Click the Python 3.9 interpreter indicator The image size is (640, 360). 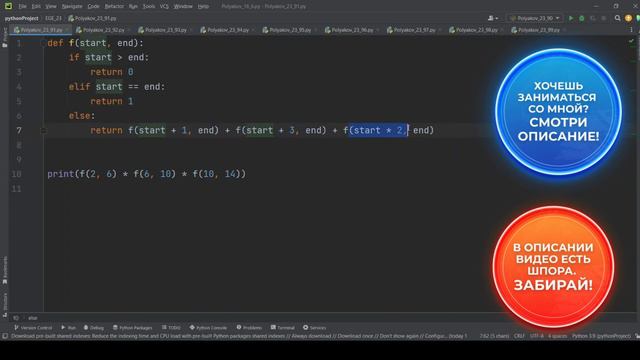tap(601, 336)
